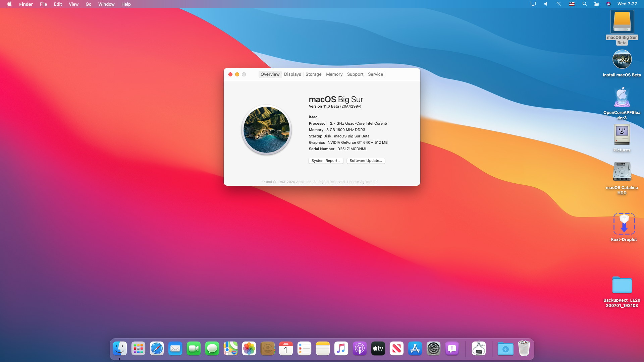This screenshot has width=644, height=362.
Task: Open Maps from the Dock
Action: (x=230, y=349)
